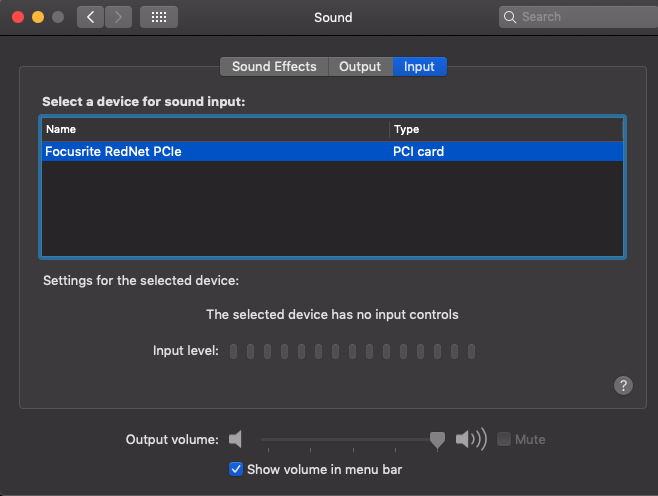The height and width of the screenshot is (496, 658).
Task: Untick Show volume in menu bar
Action: tap(236, 469)
